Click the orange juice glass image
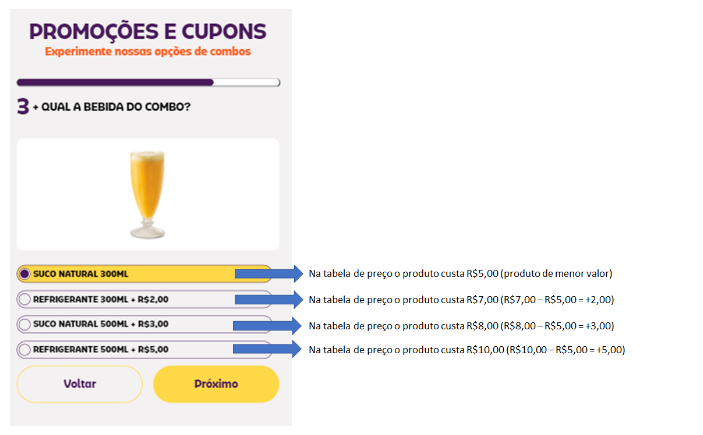The image size is (703, 435). [147, 193]
